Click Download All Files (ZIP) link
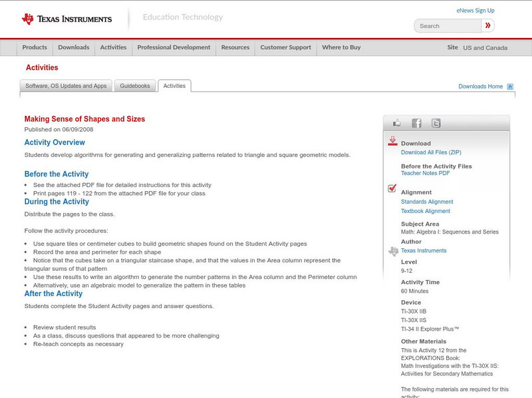This screenshot has width=532, height=398. point(431,152)
